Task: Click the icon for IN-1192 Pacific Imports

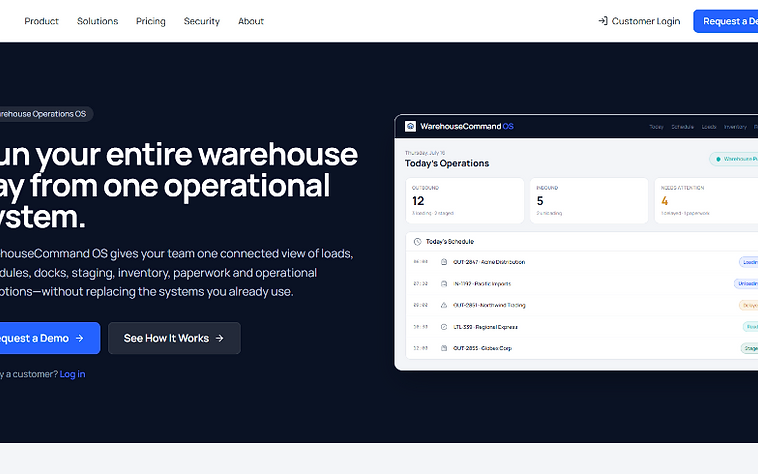Action: pyautogui.click(x=444, y=284)
